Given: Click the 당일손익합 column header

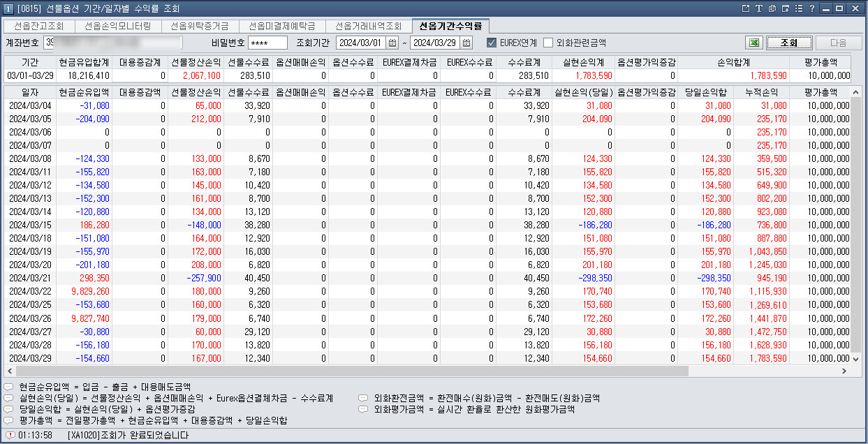Looking at the screenshot, I should coord(705,92).
